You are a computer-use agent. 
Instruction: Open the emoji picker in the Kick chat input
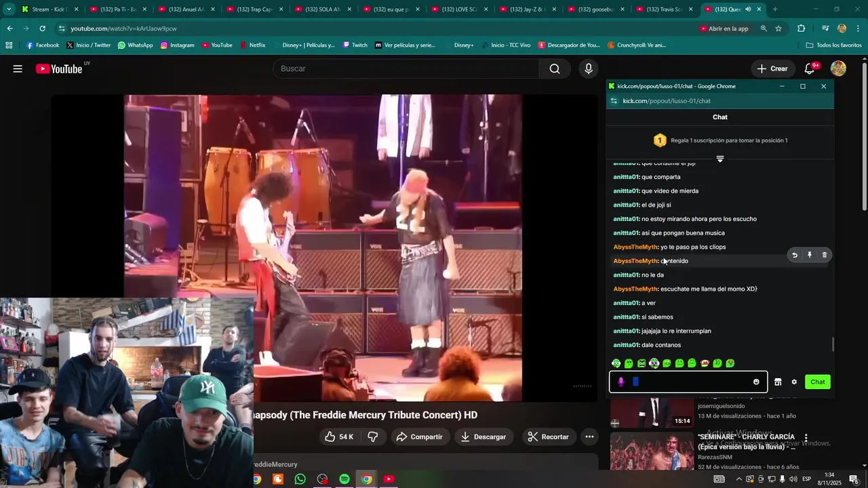(x=756, y=382)
